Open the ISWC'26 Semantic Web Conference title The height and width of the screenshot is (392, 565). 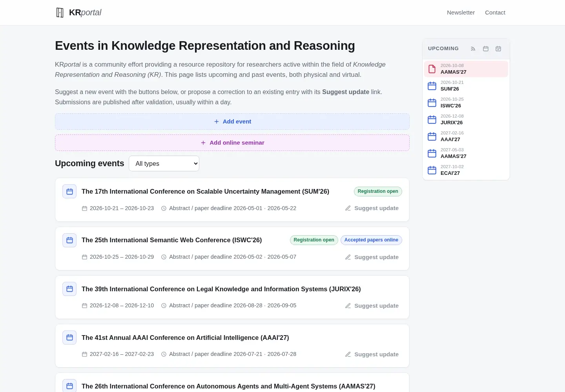coord(171,240)
